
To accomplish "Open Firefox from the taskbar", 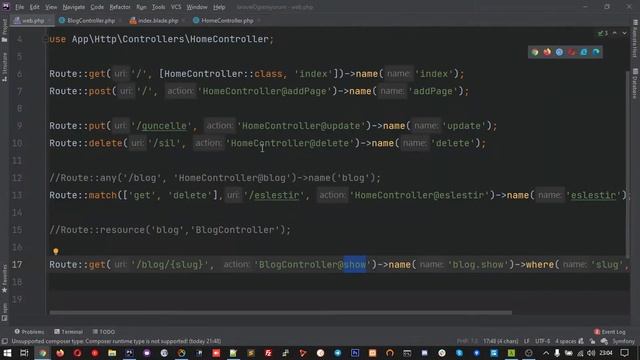I will [x=60, y=353].
